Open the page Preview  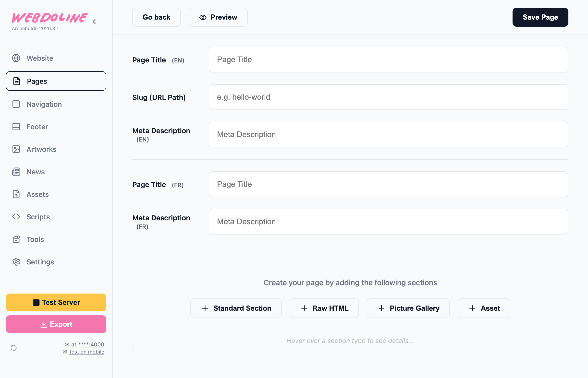click(218, 17)
